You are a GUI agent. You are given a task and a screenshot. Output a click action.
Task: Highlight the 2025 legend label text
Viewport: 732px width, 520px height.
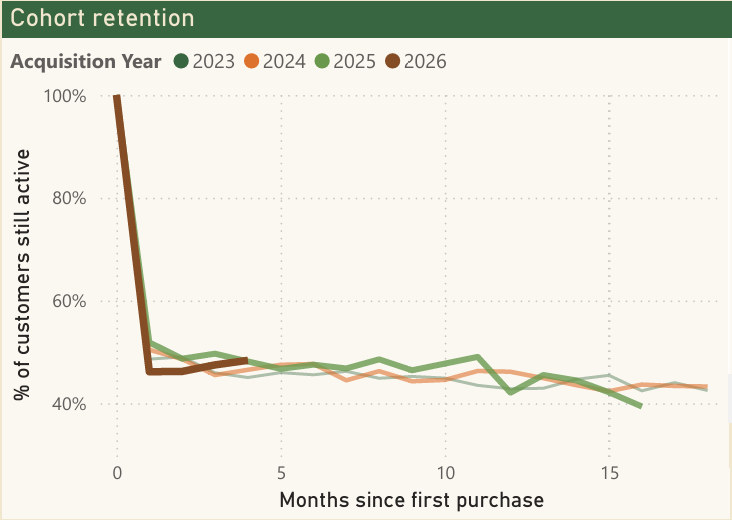354,62
